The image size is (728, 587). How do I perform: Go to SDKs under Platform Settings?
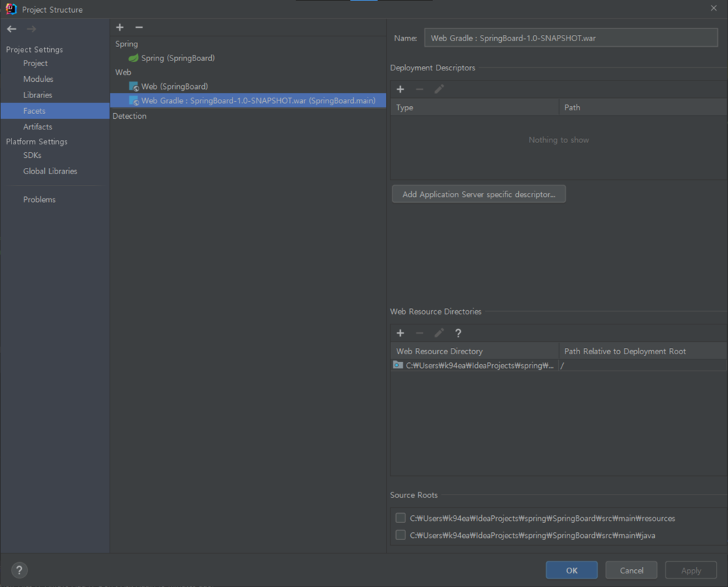point(32,155)
